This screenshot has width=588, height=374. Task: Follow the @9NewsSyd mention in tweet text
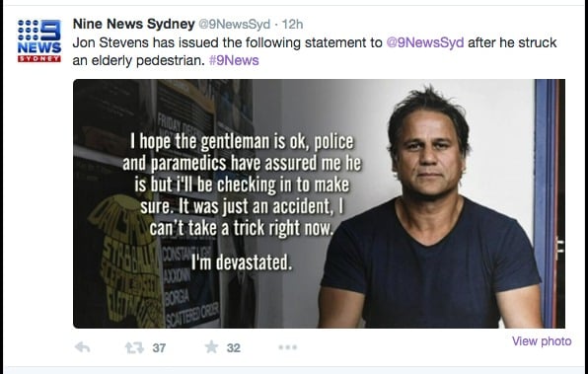(x=425, y=42)
